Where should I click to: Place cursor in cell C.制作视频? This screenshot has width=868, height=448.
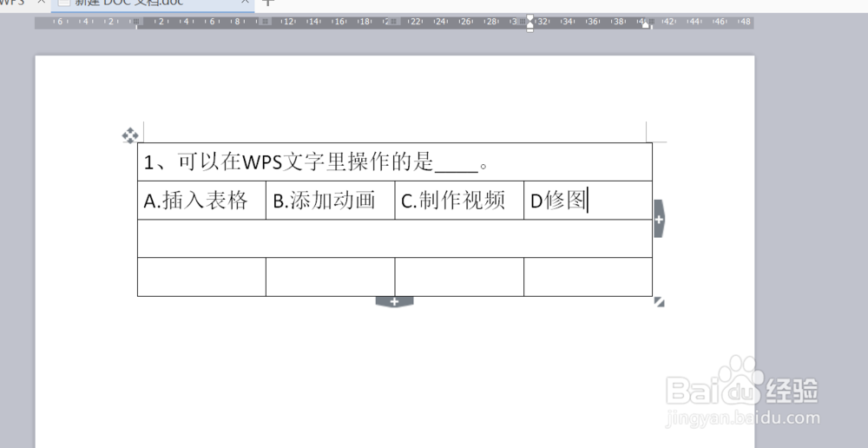[459, 201]
